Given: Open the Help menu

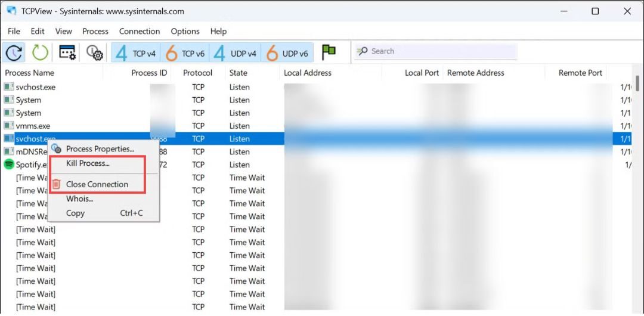Looking at the screenshot, I should (218, 31).
